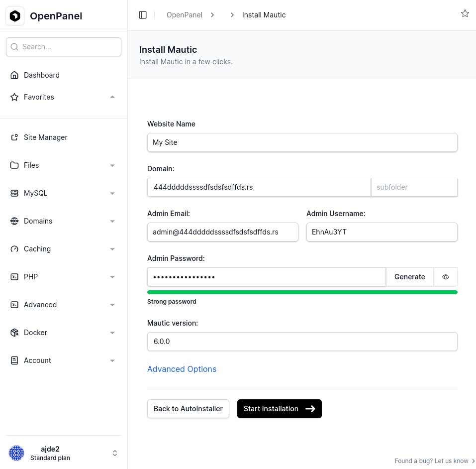Click the MySQL database icon
The height and width of the screenshot is (469, 476).
tap(14, 193)
